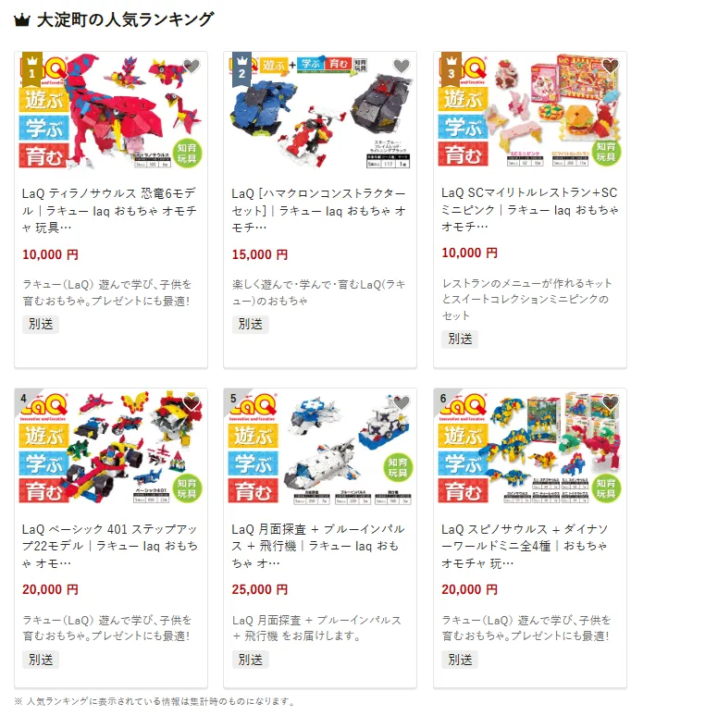
Task: Open the space shuttle product thumbnail
Action: coord(320,447)
